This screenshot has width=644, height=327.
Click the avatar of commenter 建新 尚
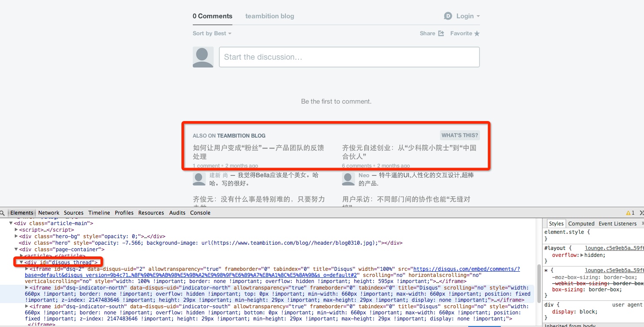199,179
